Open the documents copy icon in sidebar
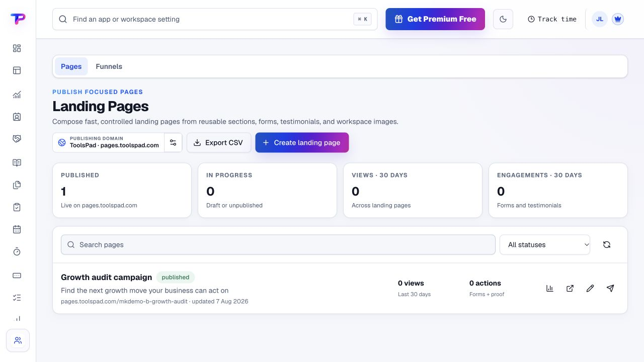644x362 pixels. [17, 185]
